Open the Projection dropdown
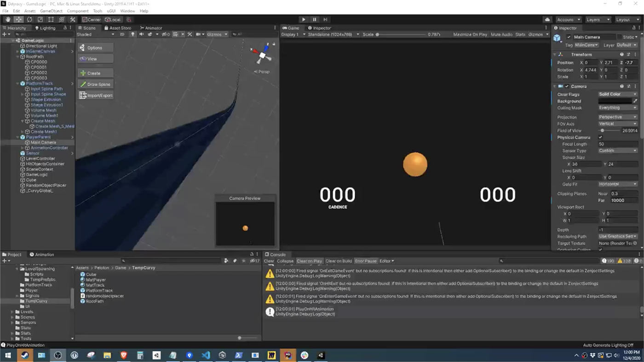Screen dimensions: 644x362 coord(618,117)
